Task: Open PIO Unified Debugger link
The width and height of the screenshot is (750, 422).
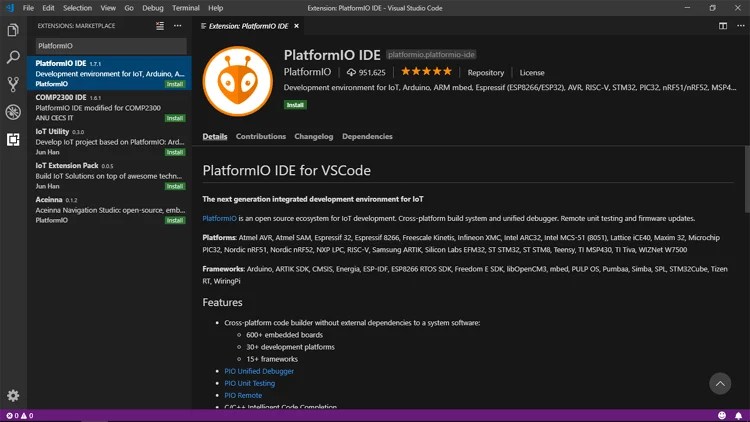Action: pyautogui.click(x=259, y=371)
